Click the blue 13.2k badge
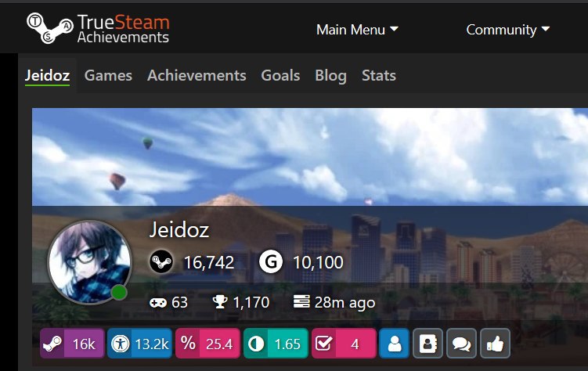This screenshot has width=588, height=371. pyautogui.click(x=139, y=344)
